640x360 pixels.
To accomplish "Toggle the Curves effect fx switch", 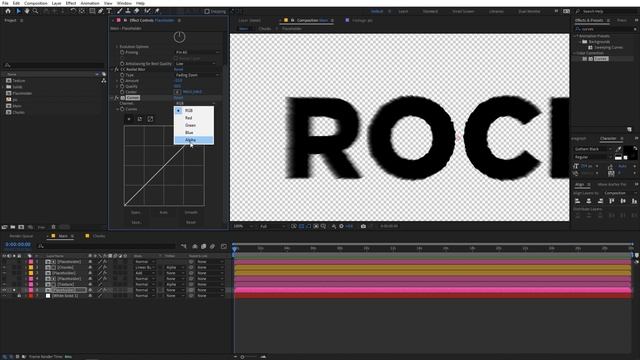I will pyautogui.click(x=117, y=98).
